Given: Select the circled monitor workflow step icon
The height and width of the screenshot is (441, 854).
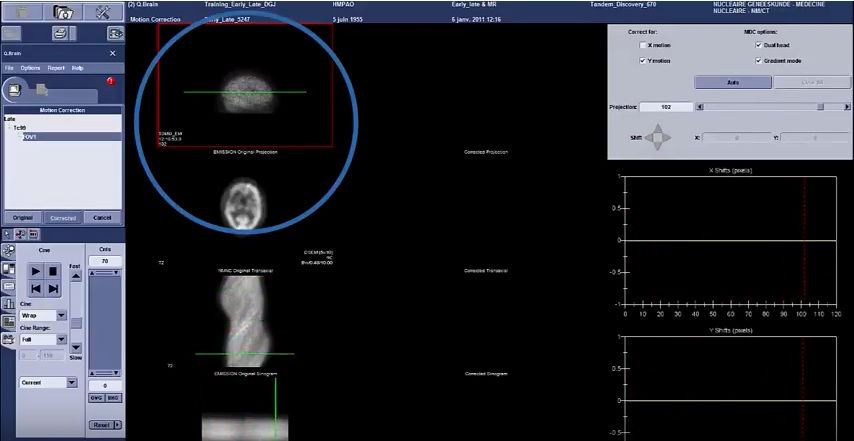Looking at the screenshot, I should pos(15,89).
